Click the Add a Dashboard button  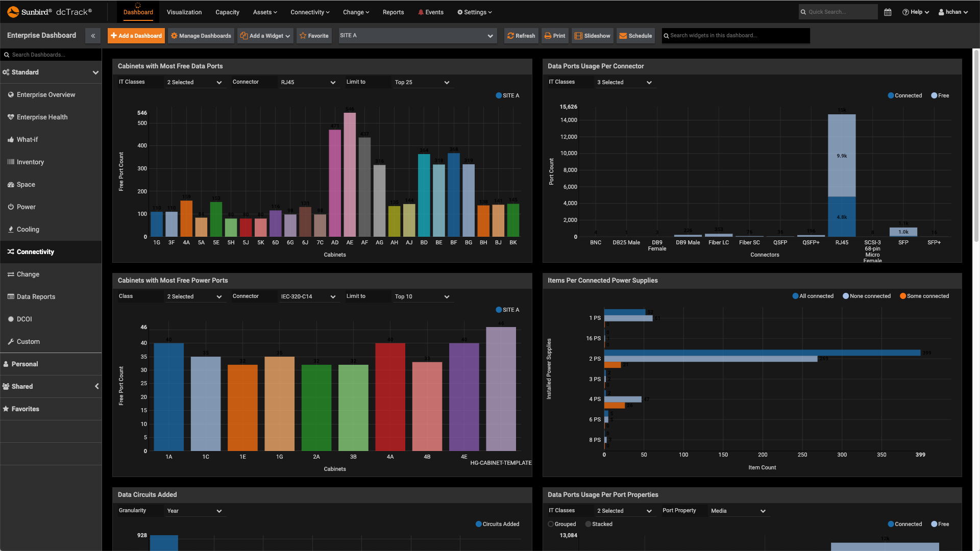point(135,35)
